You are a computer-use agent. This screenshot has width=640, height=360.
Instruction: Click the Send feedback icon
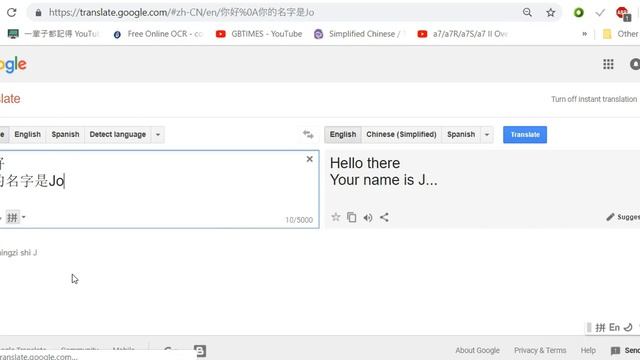click(615, 351)
